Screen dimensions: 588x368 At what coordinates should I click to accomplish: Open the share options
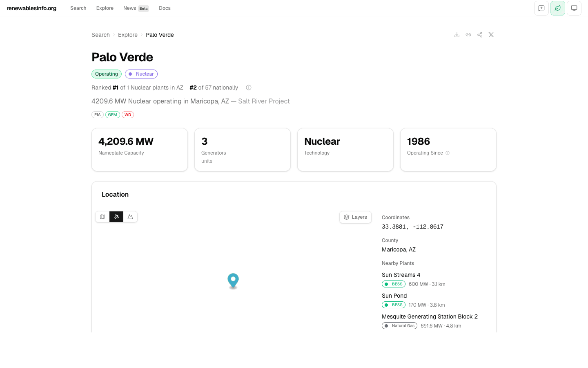tap(480, 35)
